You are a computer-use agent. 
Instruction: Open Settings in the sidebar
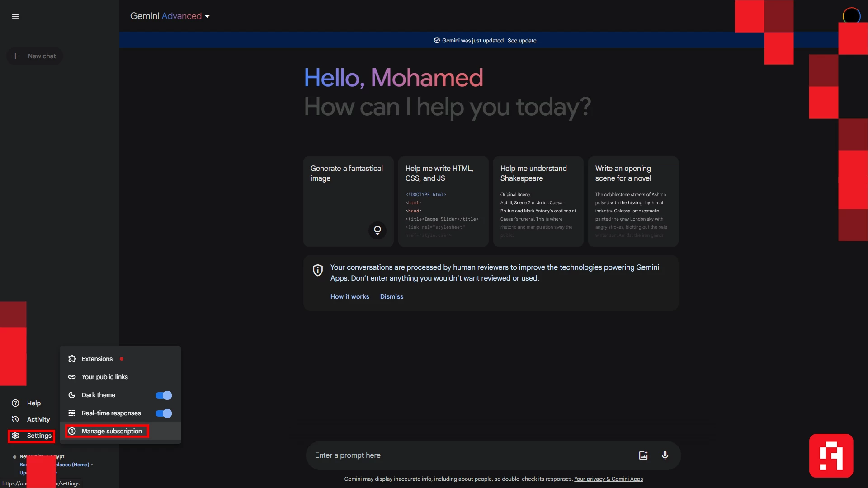[x=32, y=436]
